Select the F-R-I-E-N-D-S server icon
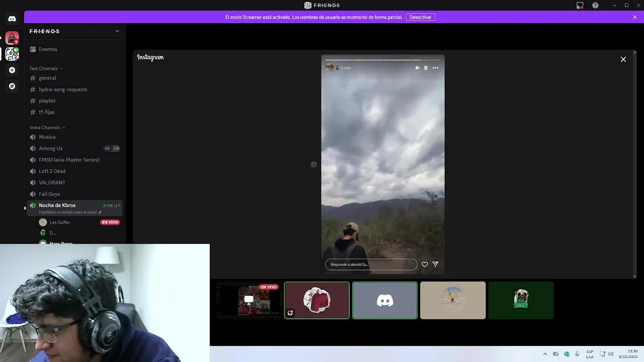 coord(12,54)
